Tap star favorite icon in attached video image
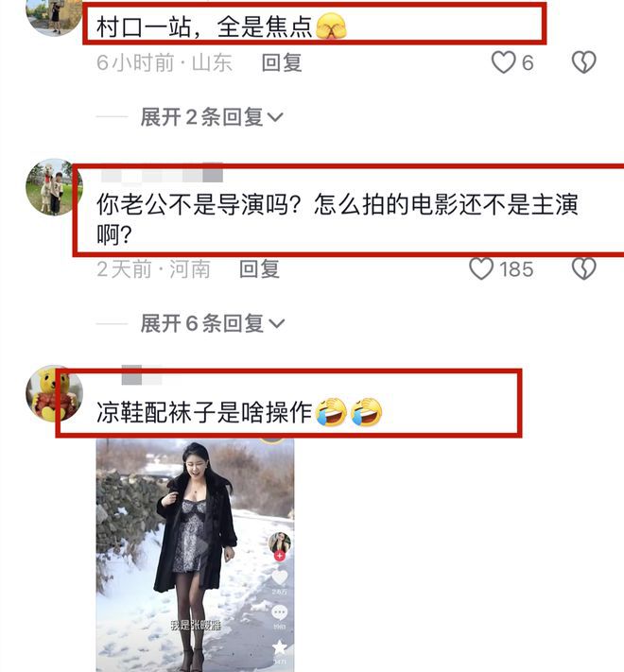624x672 pixels. [280, 647]
